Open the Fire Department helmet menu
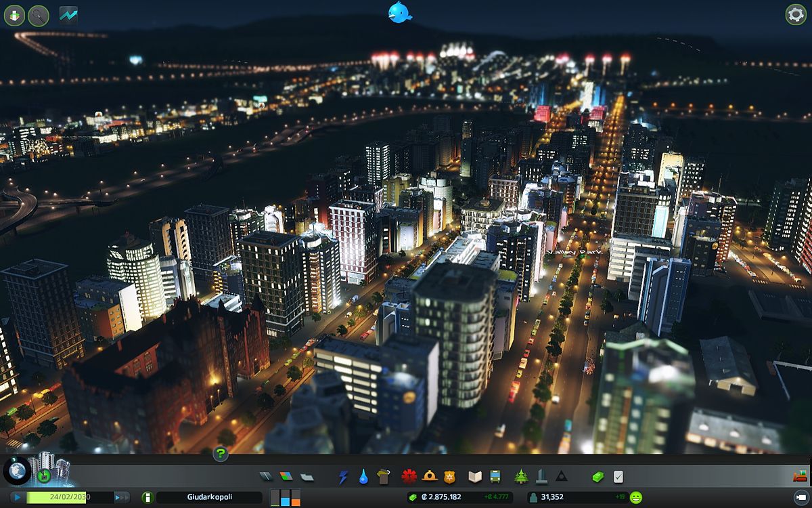The width and height of the screenshot is (812, 508). tap(429, 477)
